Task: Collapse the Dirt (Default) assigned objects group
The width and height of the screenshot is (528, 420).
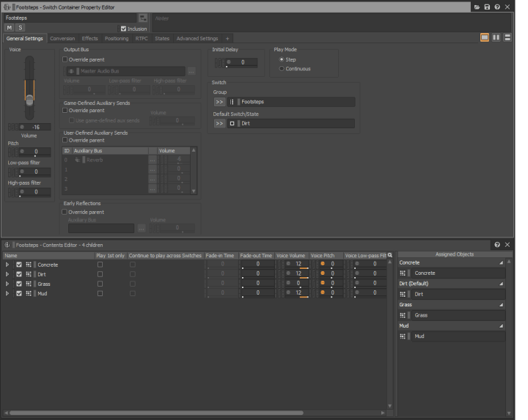Action: (502, 284)
